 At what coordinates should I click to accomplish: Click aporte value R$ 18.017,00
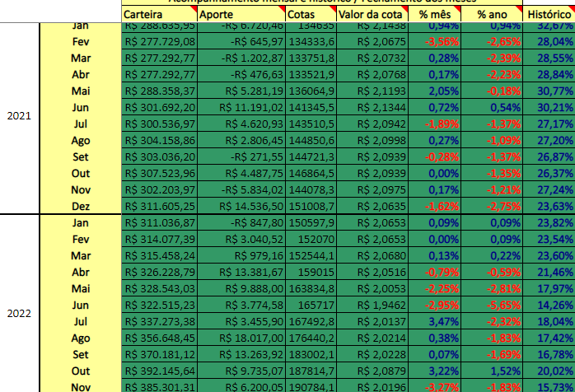point(241,338)
